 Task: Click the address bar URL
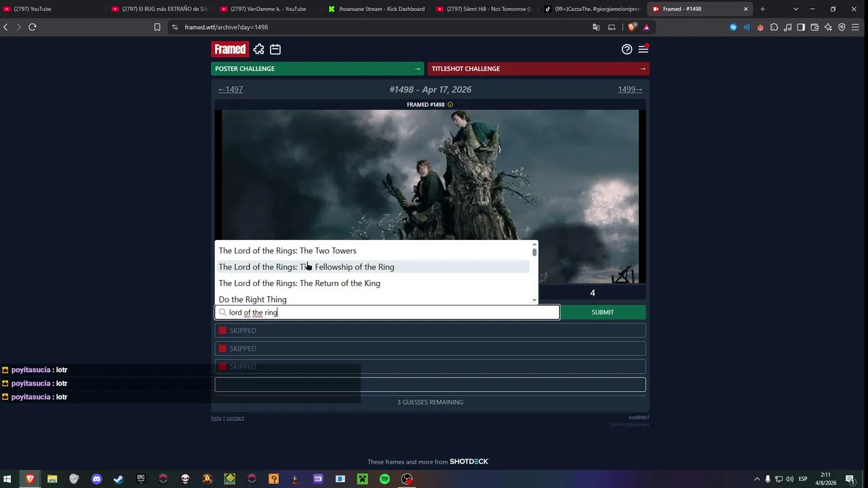pos(226,27)
